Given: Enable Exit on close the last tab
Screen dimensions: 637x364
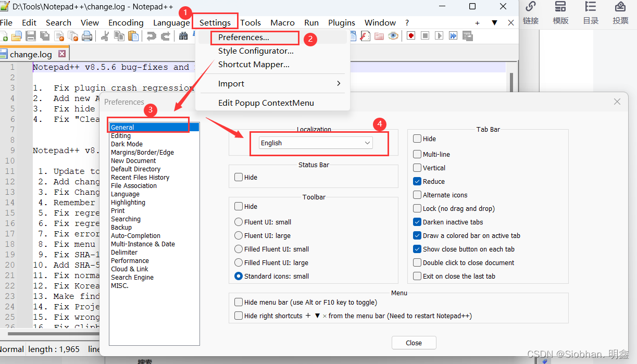Looking at the screenshot, I should coord(417,276).
